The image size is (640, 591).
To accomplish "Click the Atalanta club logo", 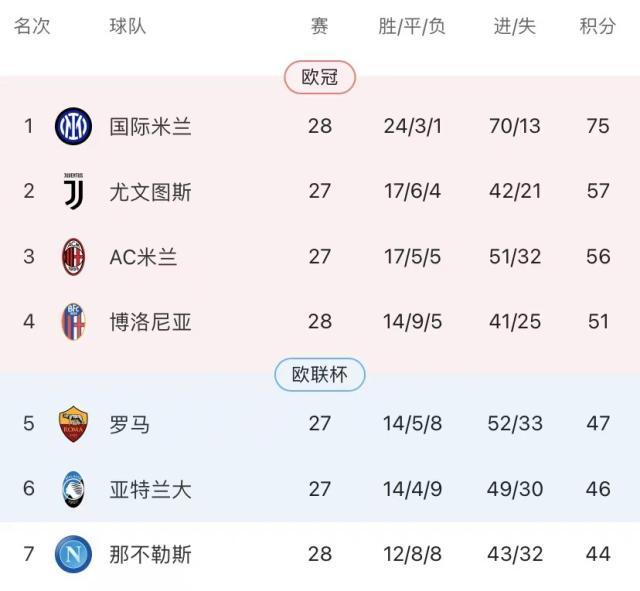I will coord(73,489).
